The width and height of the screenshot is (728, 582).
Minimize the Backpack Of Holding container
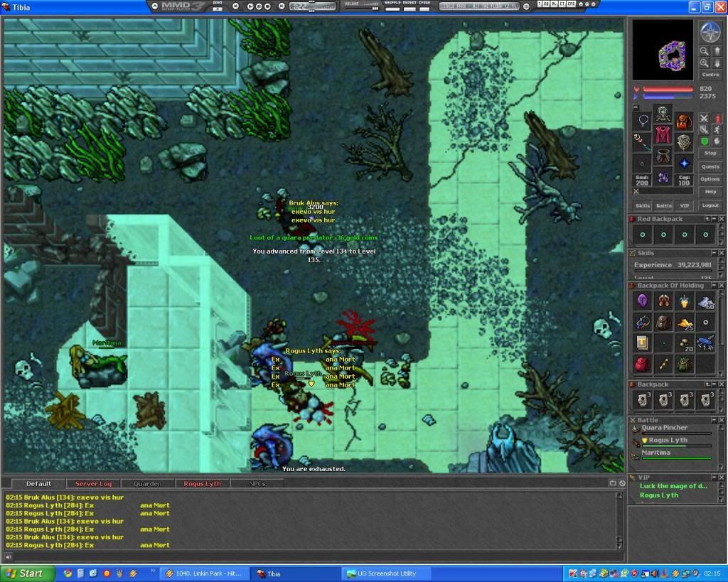(714, 286)
